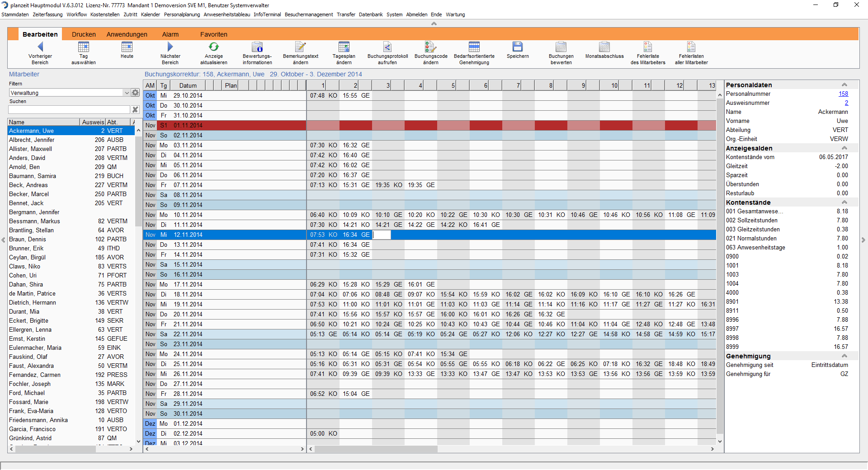
Task: Click the Anzeige aktualisieren refresh icon
Action: (213, 47)
